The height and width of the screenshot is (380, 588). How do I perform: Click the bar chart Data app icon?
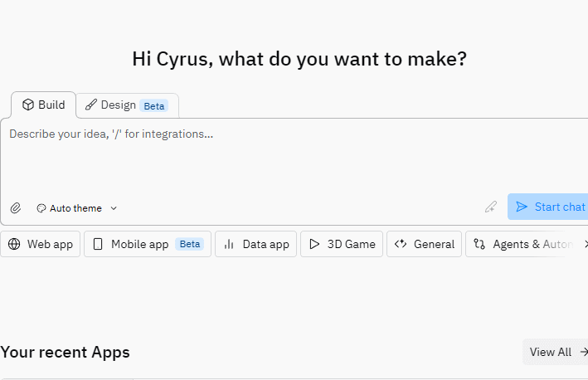(x=229, y=244)
